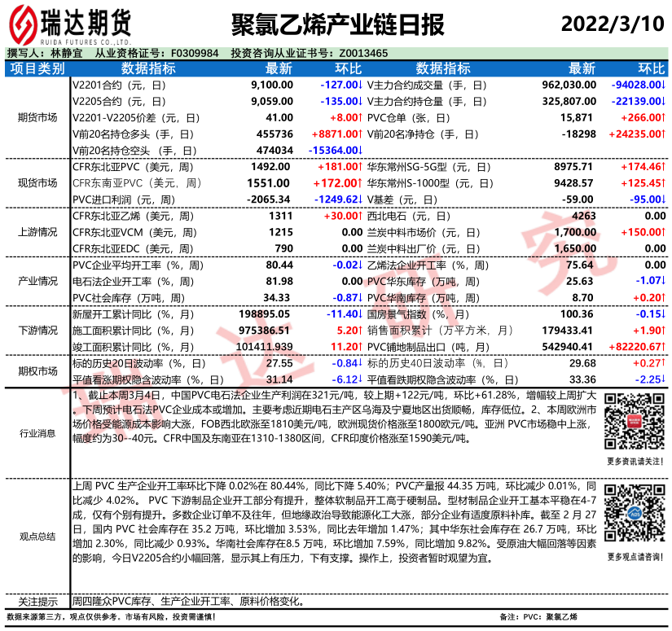Click the 产业情况 row label
Viewport: 672px width, 631px height.
coord(37,281)
